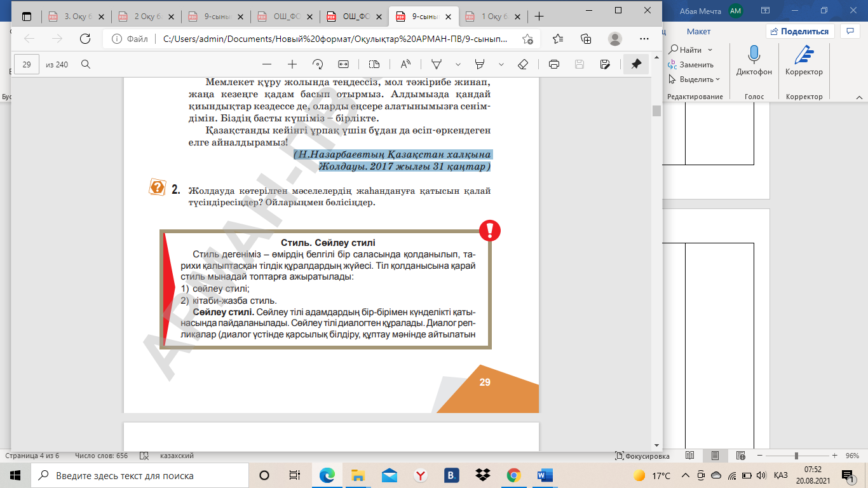Open a new Edge tab

[x=539, y=17]
